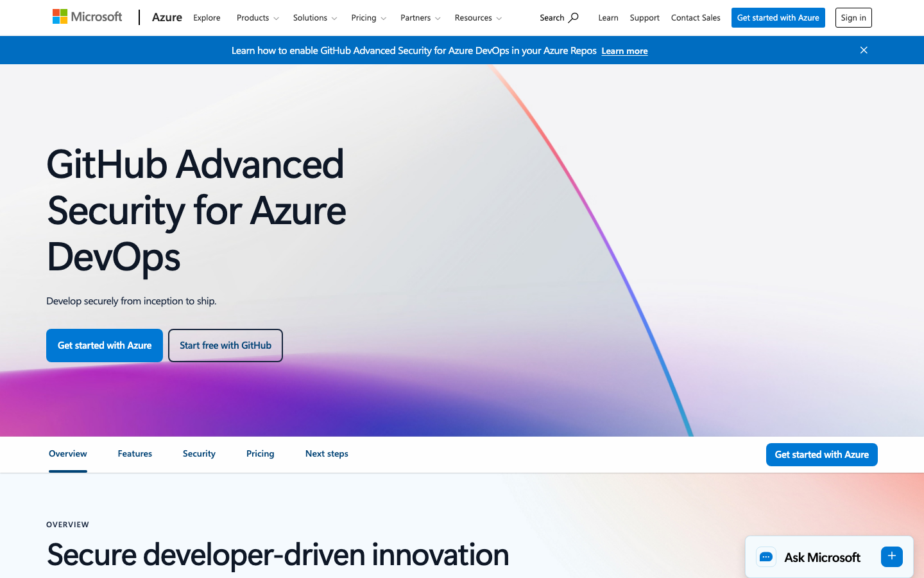Click Contact Sales in the header

[696, 17]
